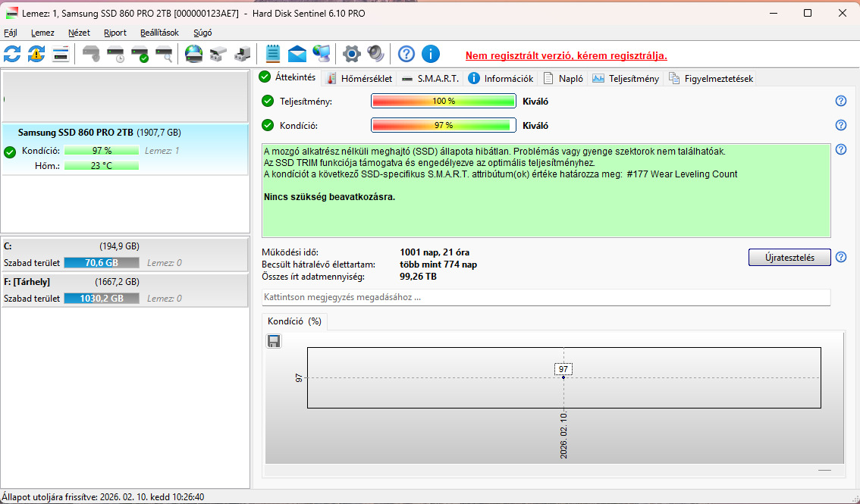This screenshot has width=860, height=504.
Task: Open the Lemez menu
Action: pyautogui.click(x=42, y=33)
